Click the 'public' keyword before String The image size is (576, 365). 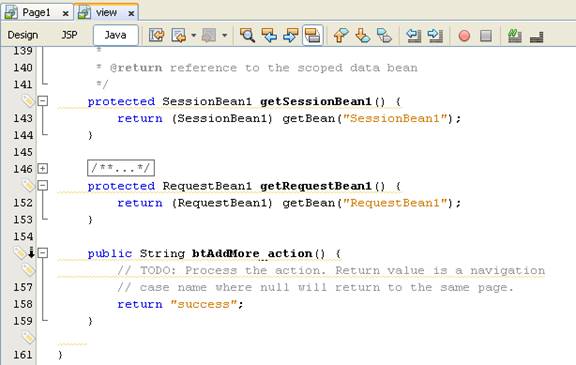(x=109, y=253)
